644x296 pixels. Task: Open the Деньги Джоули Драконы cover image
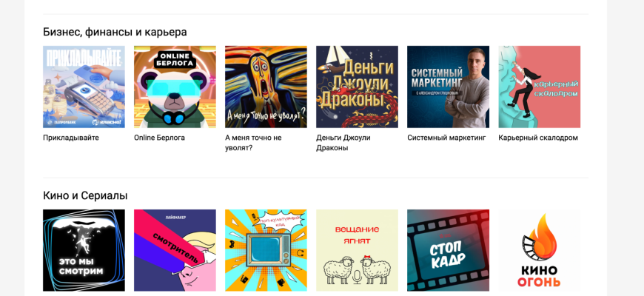[x=358, y=87]
